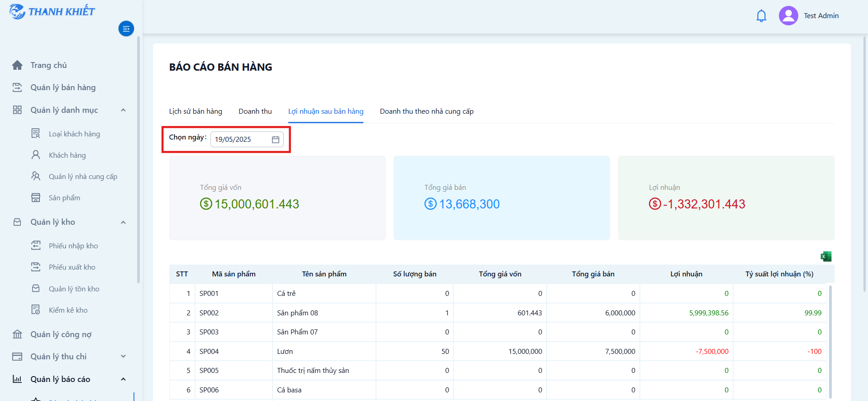This screenshot has height=401, width=868.
Task: Click the Quản lý nhà cung cấp icon
Action: point(36,176)
